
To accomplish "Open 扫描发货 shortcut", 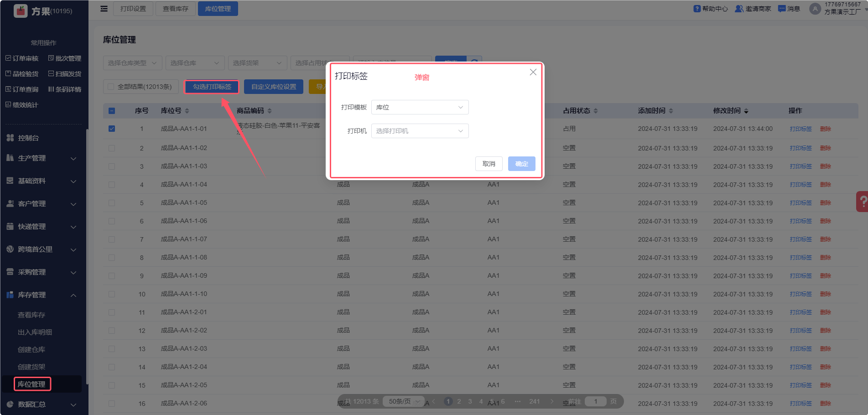I will (x=65, y=74).
